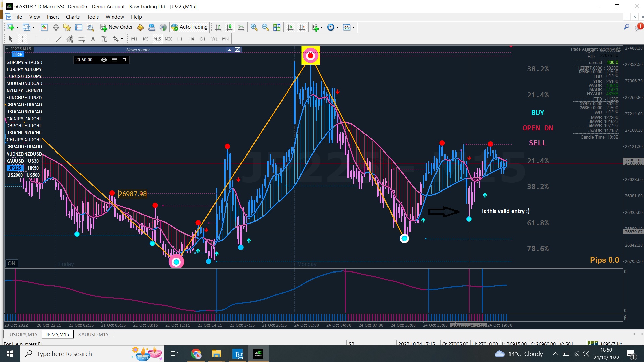Collapse the News reader panel arrow
Viewport: 644px width, 362px height.
pyautogui.click(x=229, y=50)
